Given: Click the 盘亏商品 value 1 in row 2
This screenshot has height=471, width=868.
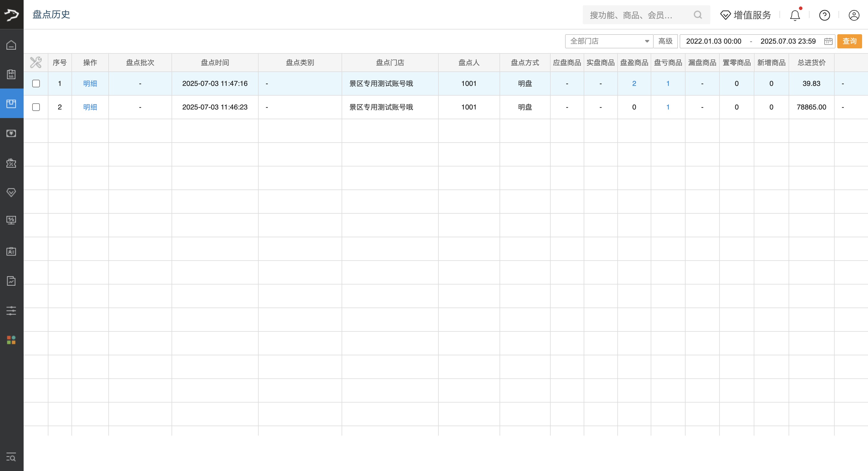Looking at the screenshot, I should tap(668, 107).
